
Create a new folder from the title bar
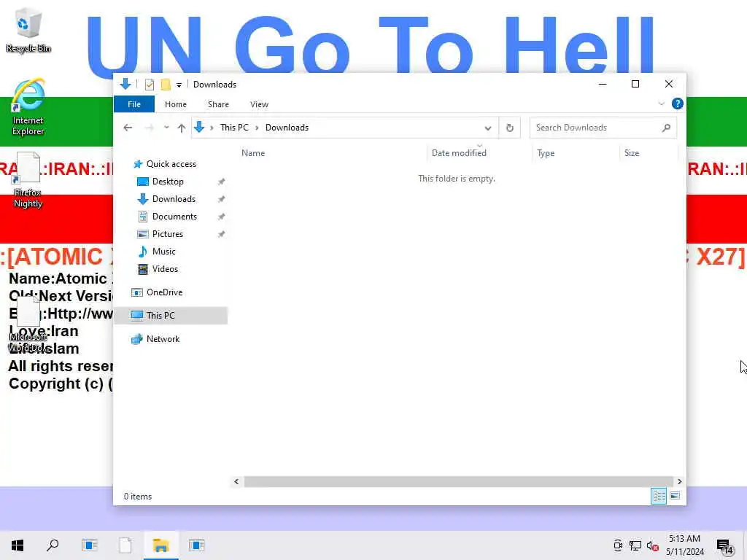click(x=166, y=85)
